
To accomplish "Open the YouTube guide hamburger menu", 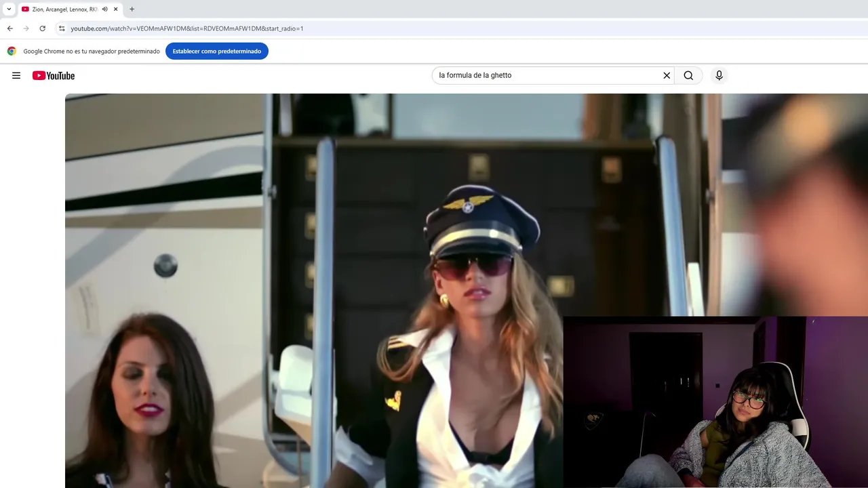I will (16, 75).
